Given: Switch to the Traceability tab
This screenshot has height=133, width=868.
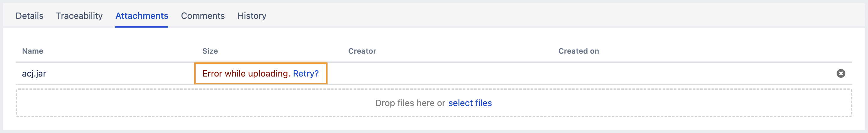Looking at the screenshot, I should (x=79, y=16).
